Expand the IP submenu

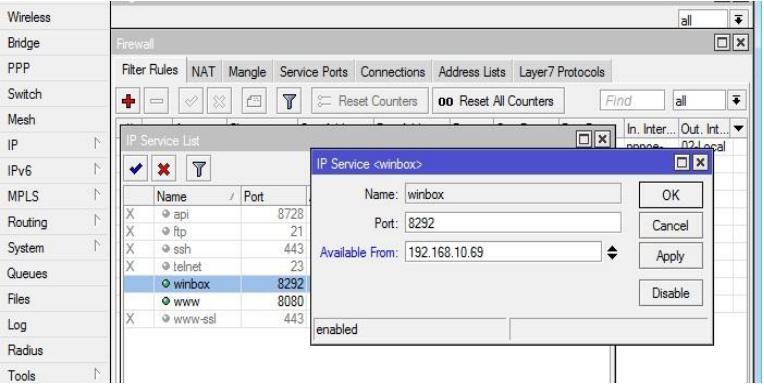55,145
